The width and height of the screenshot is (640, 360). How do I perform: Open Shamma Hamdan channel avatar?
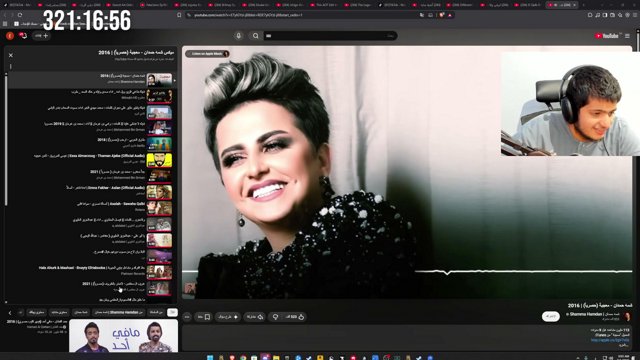pyautogui.click(x=627, y=316)
